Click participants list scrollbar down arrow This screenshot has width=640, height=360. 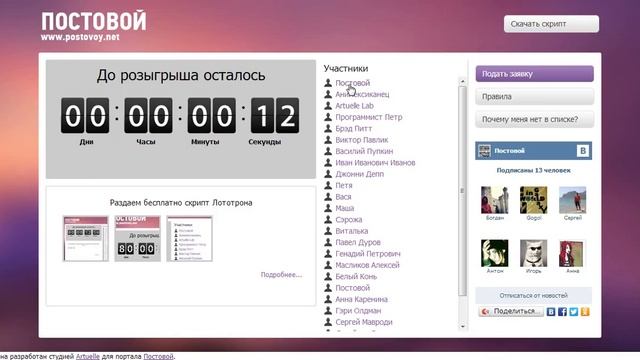click(462, 327)
